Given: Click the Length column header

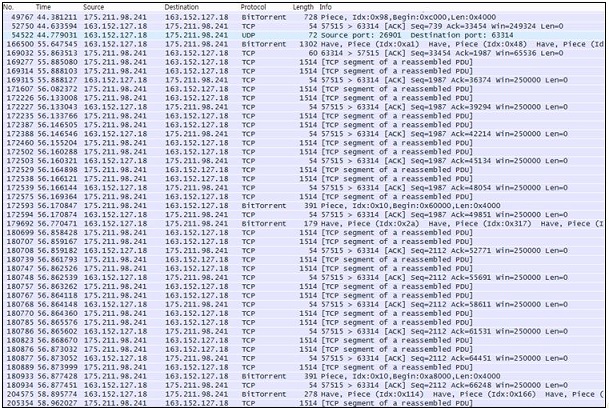Looking at the screenshot, I should [303, 7].
